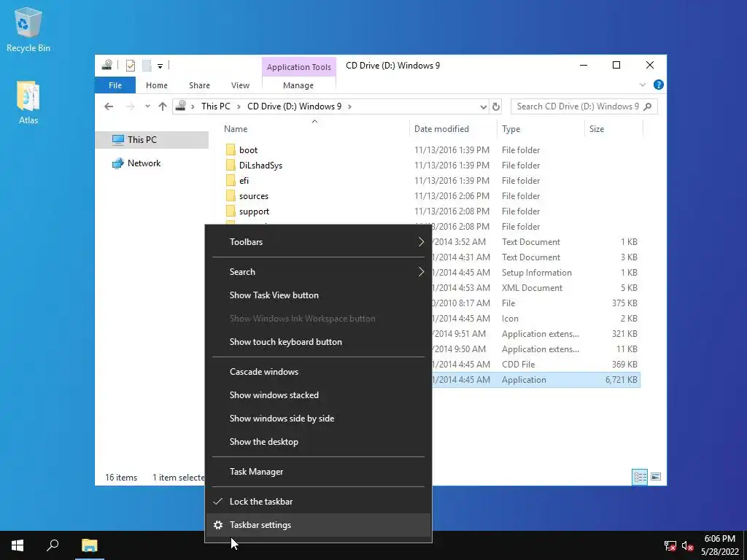Open Taskbar settings

pos(318,525)
